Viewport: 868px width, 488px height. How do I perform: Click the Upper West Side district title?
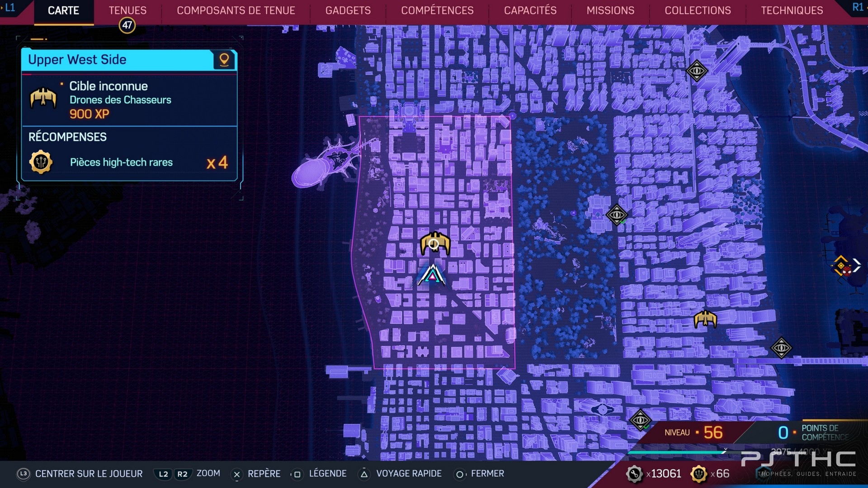(77, 60)
